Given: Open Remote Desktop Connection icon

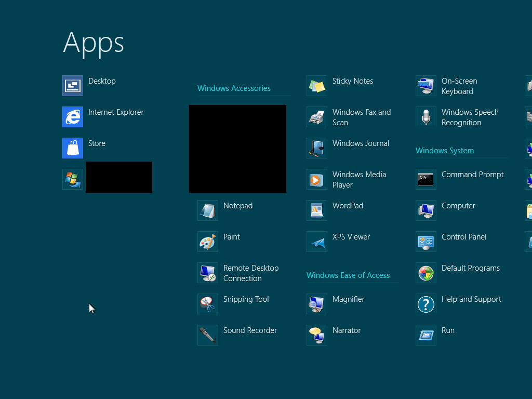Looking at the screenshot, I should coord(208,273).
